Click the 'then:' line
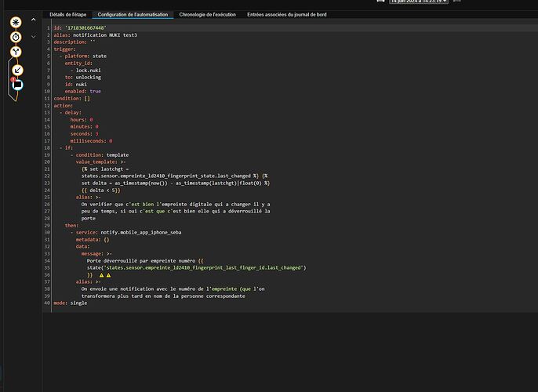The image size is (538, 392). click(x=71, y=225)
